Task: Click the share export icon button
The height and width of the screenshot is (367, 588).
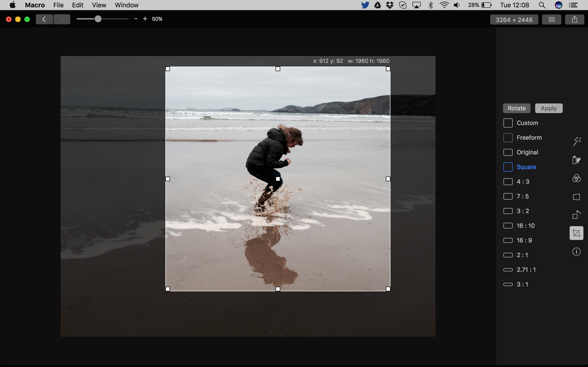Action: [574, 19]
